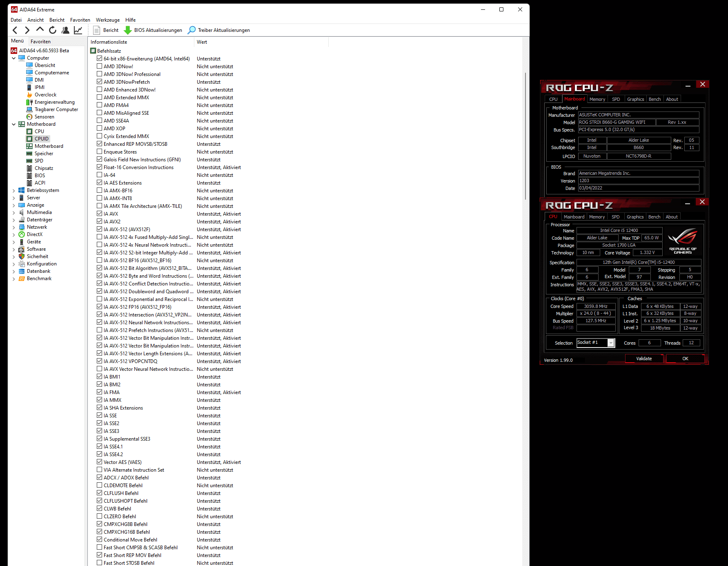Open Memory tab in upper CPU-Z window
Viewport: 728px width, 566px height.
[x=597, y=99]
